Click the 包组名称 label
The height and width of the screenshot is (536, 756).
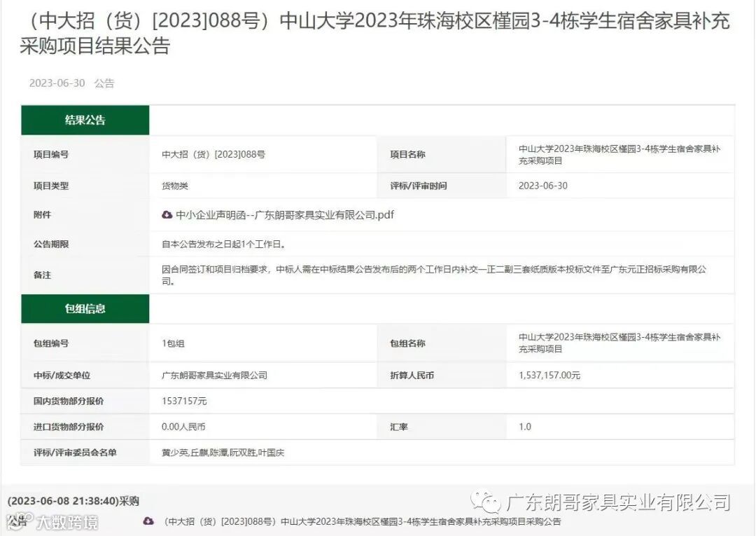coord(408,343)
